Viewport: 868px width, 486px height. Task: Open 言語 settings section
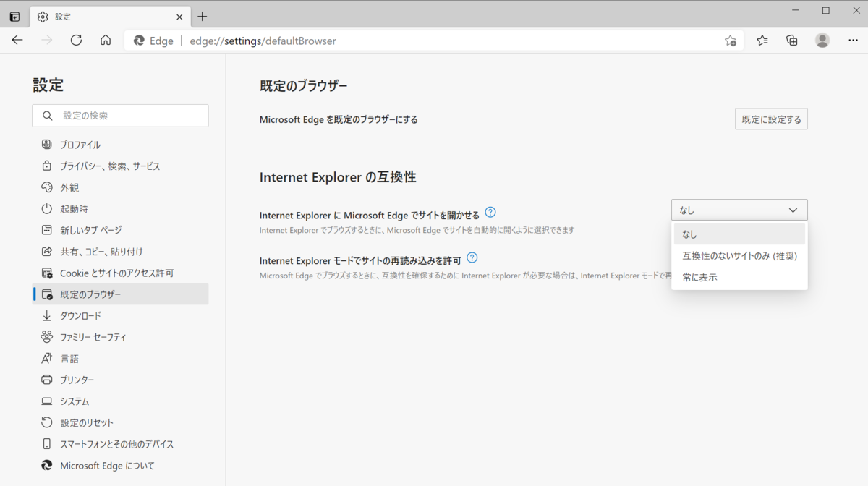[120, 358]
